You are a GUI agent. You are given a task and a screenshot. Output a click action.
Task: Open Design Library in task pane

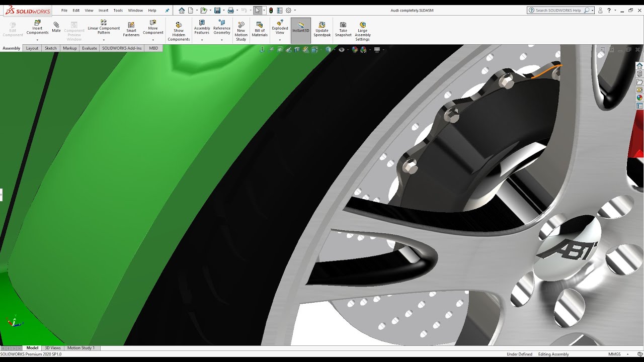(639, 74)
